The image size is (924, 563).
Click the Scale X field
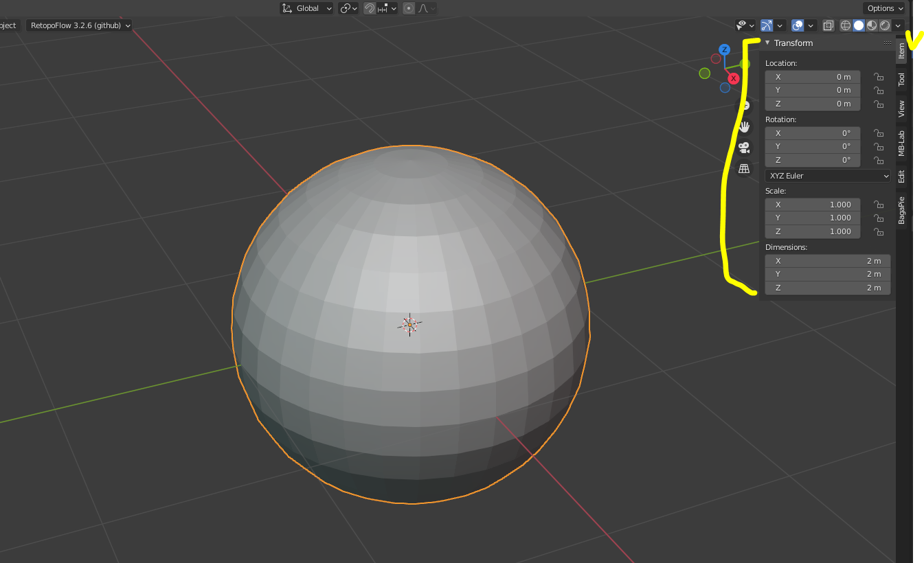[813, 205]
